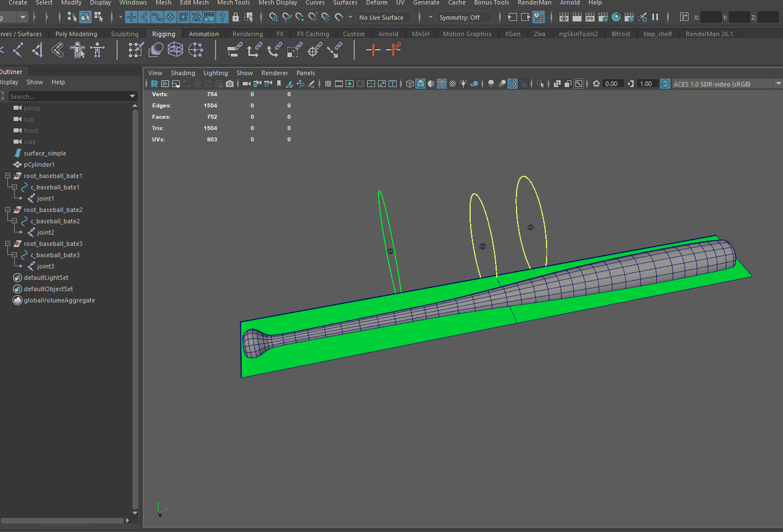Start IPR render from status line

590,18
